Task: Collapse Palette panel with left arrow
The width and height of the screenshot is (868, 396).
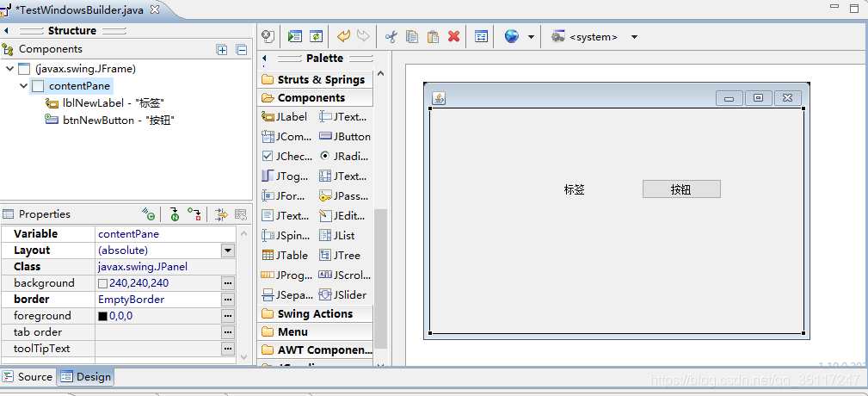Action: pyautogui.click(x=264, y=59)
